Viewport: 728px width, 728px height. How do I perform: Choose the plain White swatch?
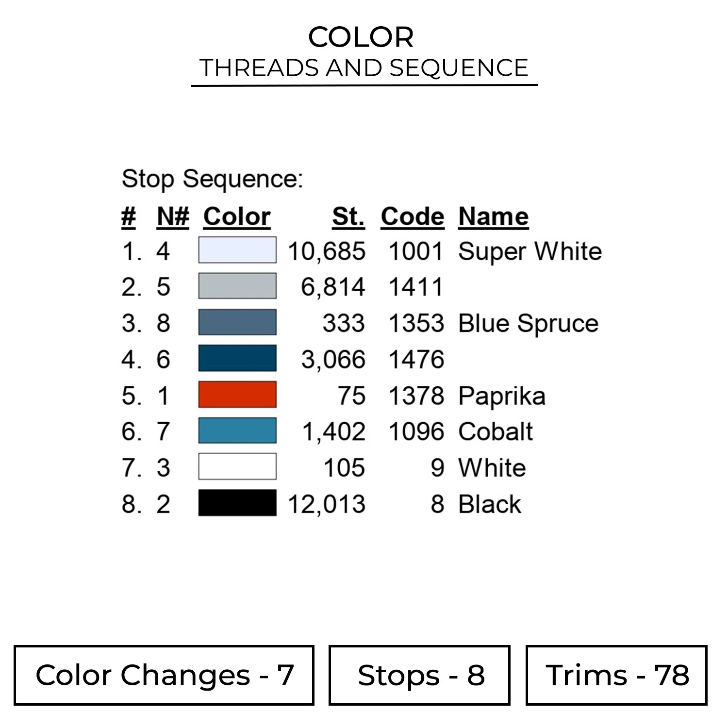click(237, 467)
